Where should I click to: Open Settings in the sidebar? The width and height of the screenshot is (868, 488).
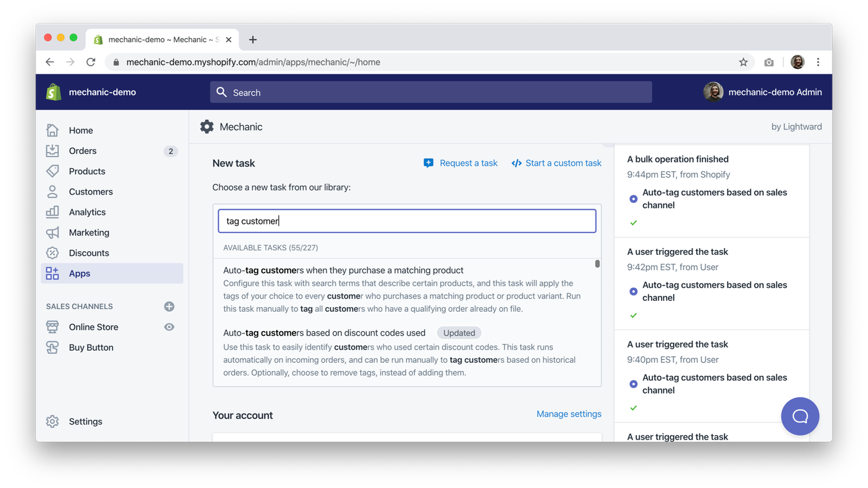tap(85, 421)
